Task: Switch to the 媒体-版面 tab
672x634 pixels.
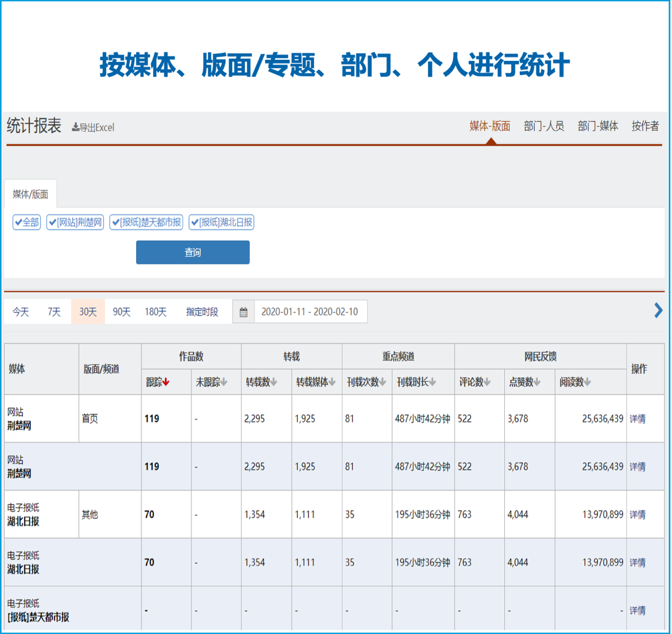Action: [x=490, y=126]
